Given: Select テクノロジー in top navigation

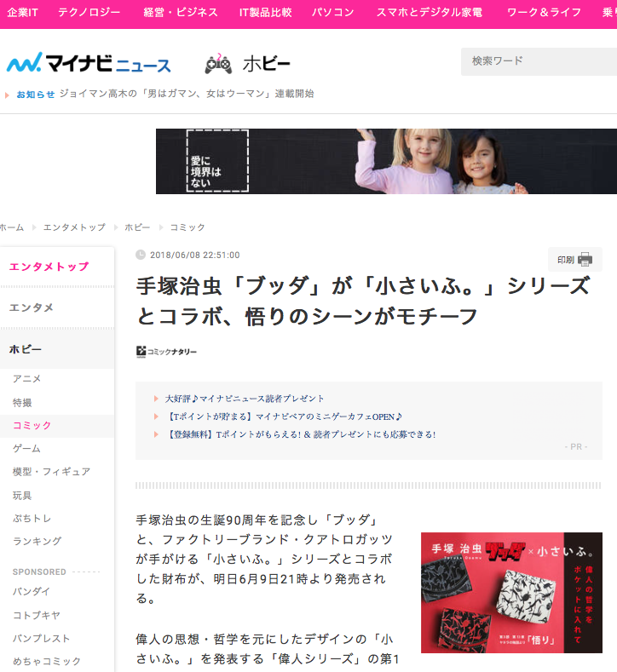Looking at the screenshot, I should (x=89, y=13).
